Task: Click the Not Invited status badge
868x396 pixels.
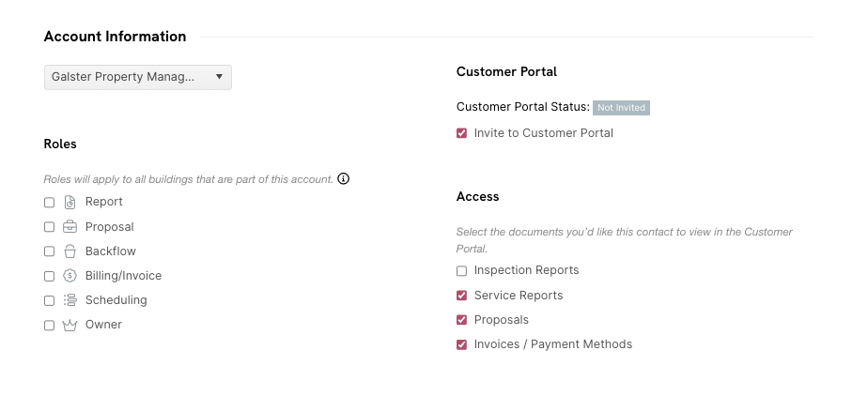Action: point(621,108)
